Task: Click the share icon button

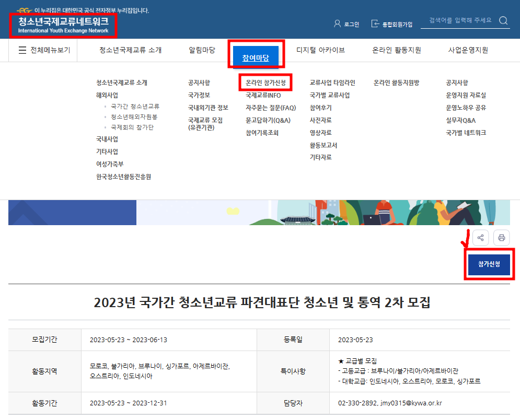Action: click(480, 238)
